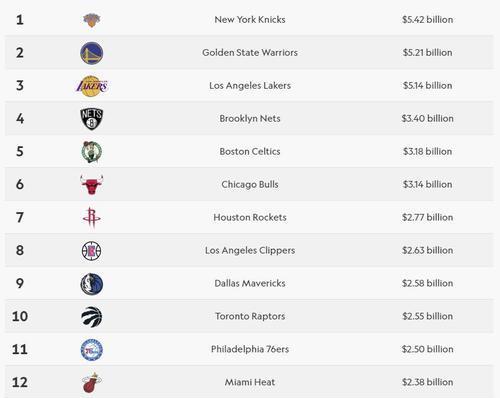Select the Golden State Warriors name link
The height and width of the screenshot is (398, 500).
pos(250,53)
